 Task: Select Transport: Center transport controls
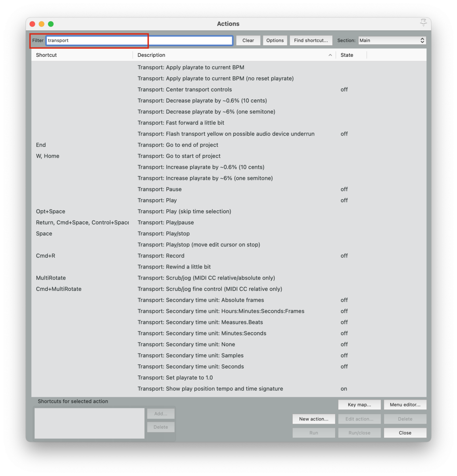(x=184, y=90)
